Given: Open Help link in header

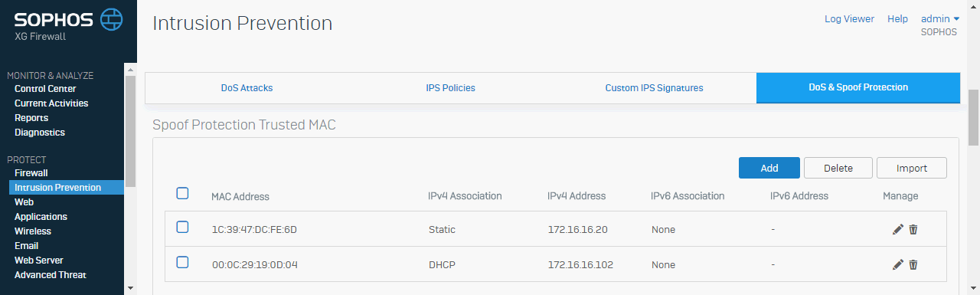Looking at the screenshot, I should click(897, 19).
